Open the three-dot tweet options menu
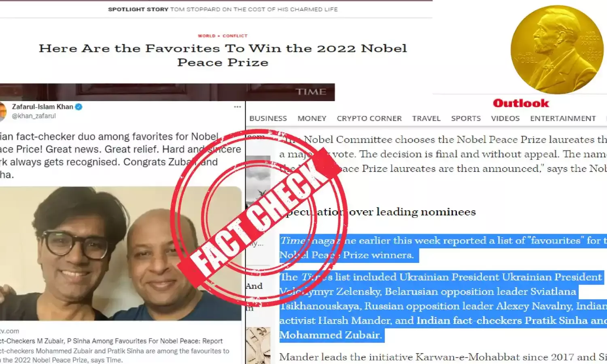Viewport: 607px width, 364px height. point(238,107)
